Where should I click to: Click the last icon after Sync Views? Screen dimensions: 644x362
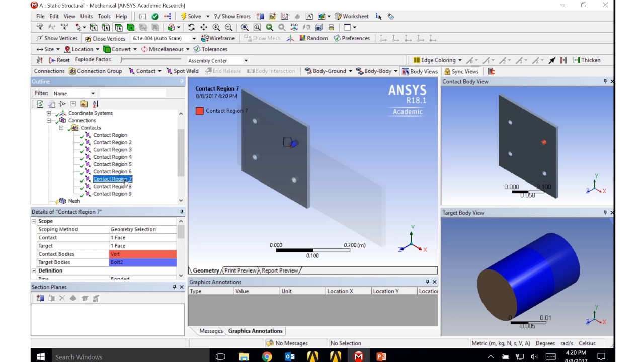(491, 71)
